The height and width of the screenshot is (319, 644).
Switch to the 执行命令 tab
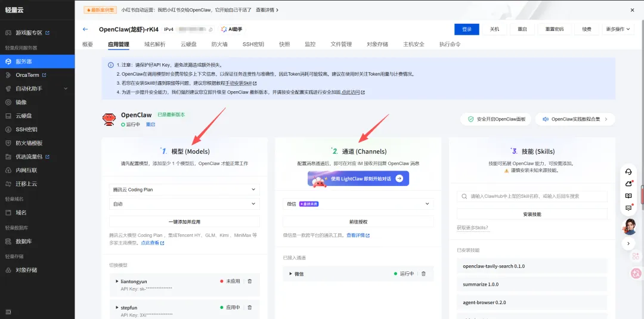tap(450, 44)
